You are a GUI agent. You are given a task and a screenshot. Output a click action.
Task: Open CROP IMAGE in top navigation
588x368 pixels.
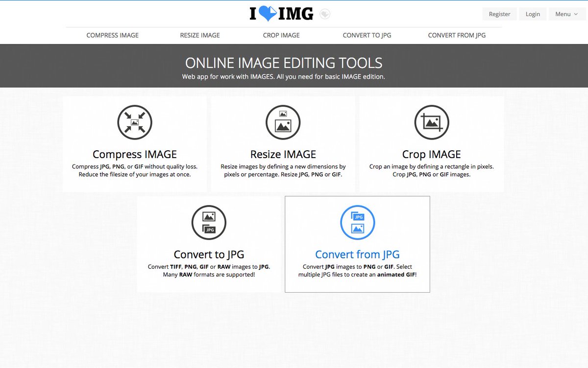(281, 35)
